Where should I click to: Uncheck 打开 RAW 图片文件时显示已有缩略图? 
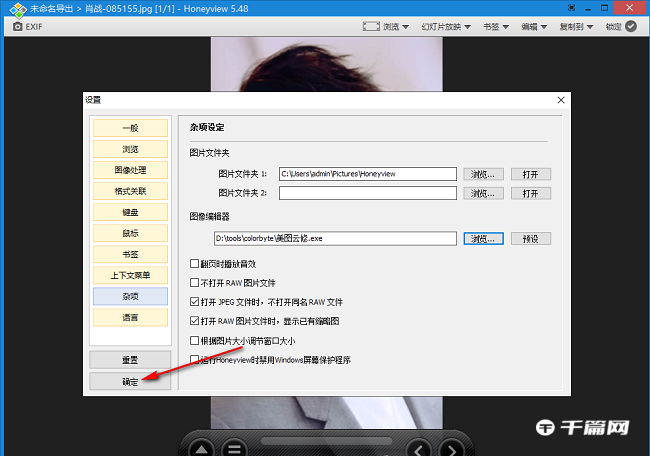[194, 321]
